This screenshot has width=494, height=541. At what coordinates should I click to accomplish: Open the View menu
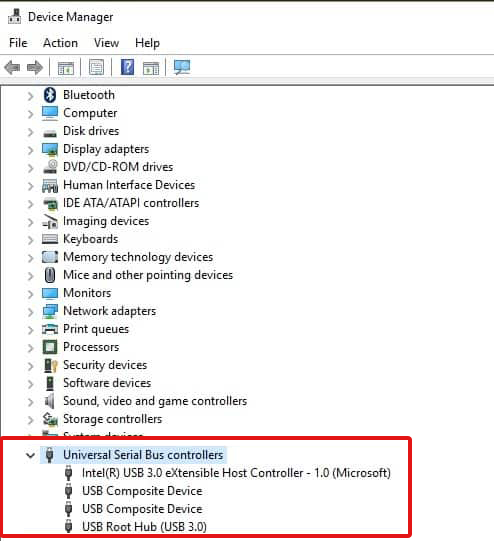click(106, 43)
